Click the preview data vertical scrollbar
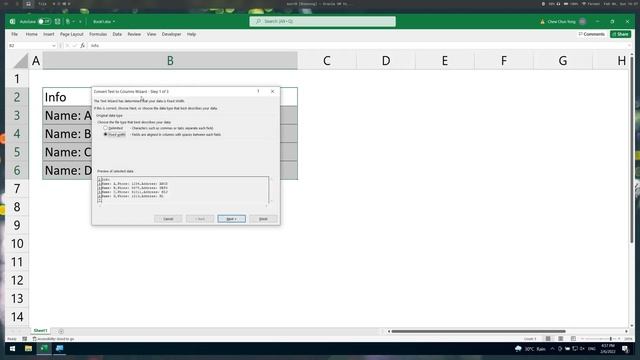The image size is (640, 360). 271,190
